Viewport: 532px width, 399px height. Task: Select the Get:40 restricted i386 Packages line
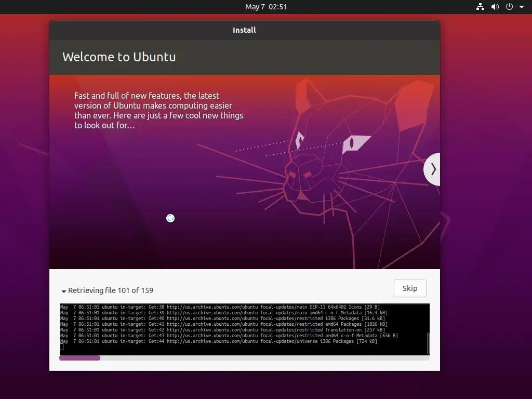tap(222, 318)
